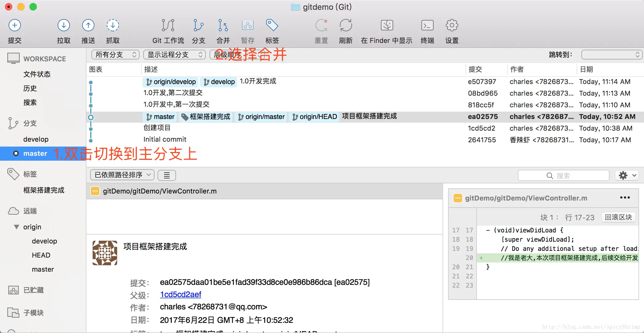Click the 搜索 search field in the file panel
This screenshot has height=333, width=644.
point(563,176)
